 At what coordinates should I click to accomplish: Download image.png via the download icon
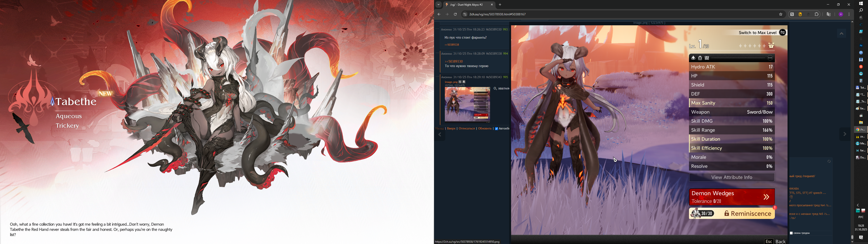point(464,82)
